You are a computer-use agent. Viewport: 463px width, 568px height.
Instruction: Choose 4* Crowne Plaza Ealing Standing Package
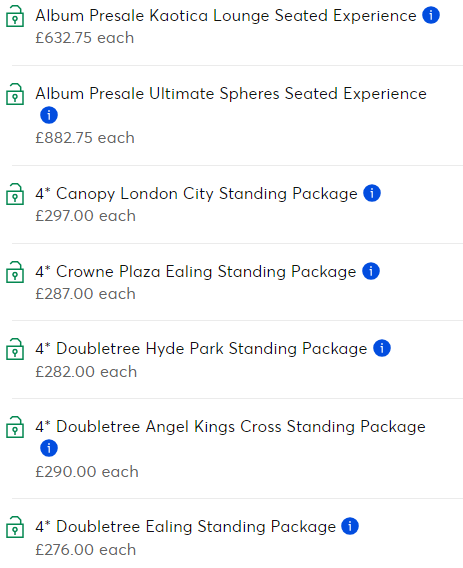[196, 271]
